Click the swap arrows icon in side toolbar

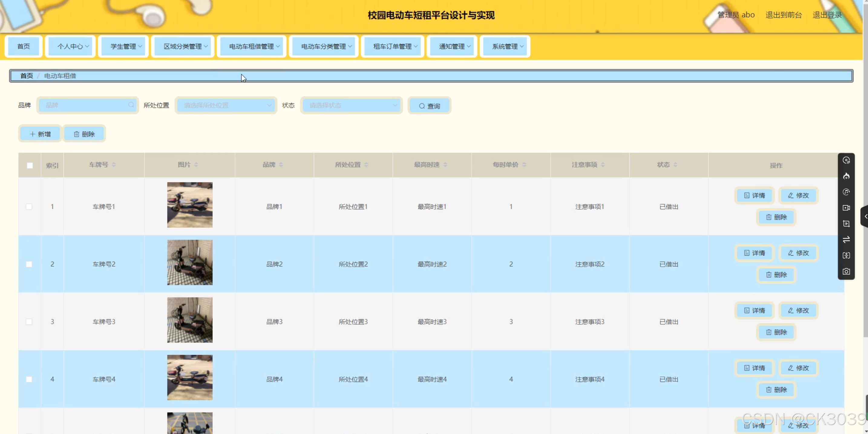coord(846,240)
